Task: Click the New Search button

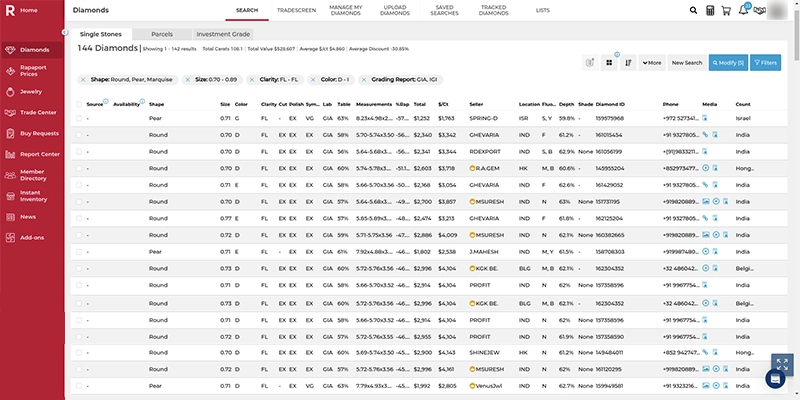Action: click(x=687, y=63)
